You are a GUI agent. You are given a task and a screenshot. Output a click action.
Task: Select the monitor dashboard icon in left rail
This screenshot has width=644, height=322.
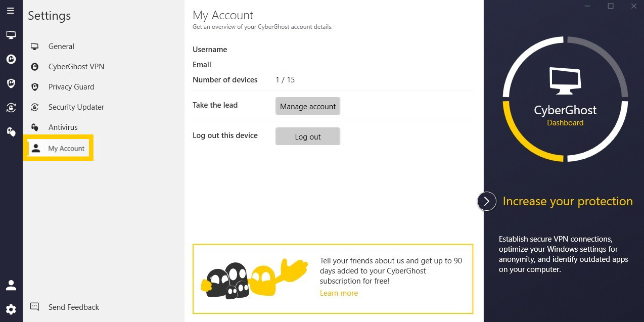11,35
